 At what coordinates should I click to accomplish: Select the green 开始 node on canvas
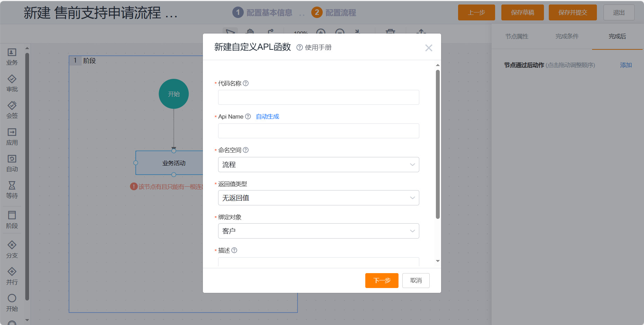(x=174, y=94)
